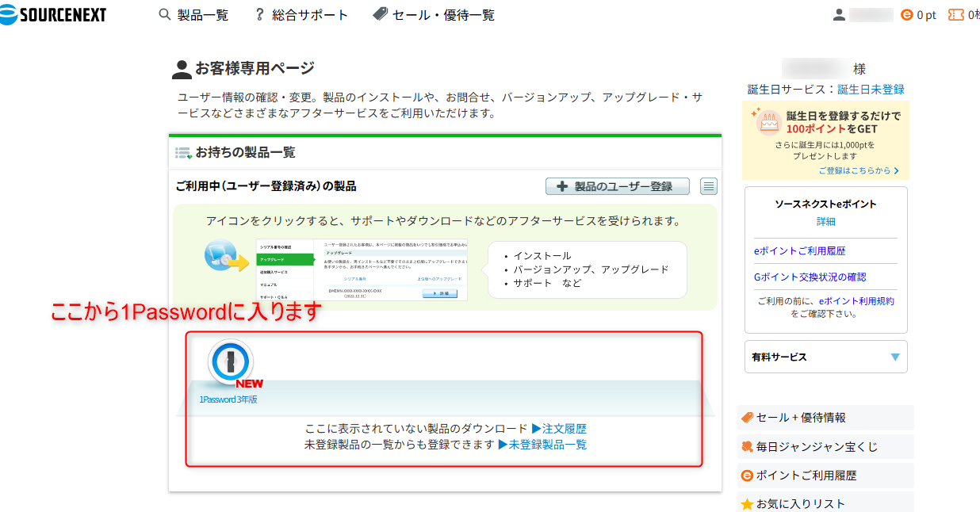The height and width of the screenshot is (512, 980).
Task: Click お持ちの製品一覧 heading
Action: (245, 152)
